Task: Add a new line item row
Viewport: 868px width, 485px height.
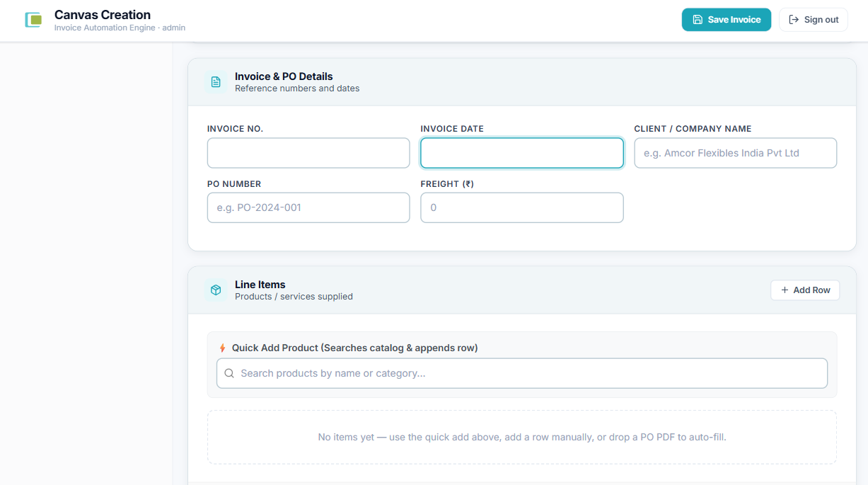Action: [805, 290]
